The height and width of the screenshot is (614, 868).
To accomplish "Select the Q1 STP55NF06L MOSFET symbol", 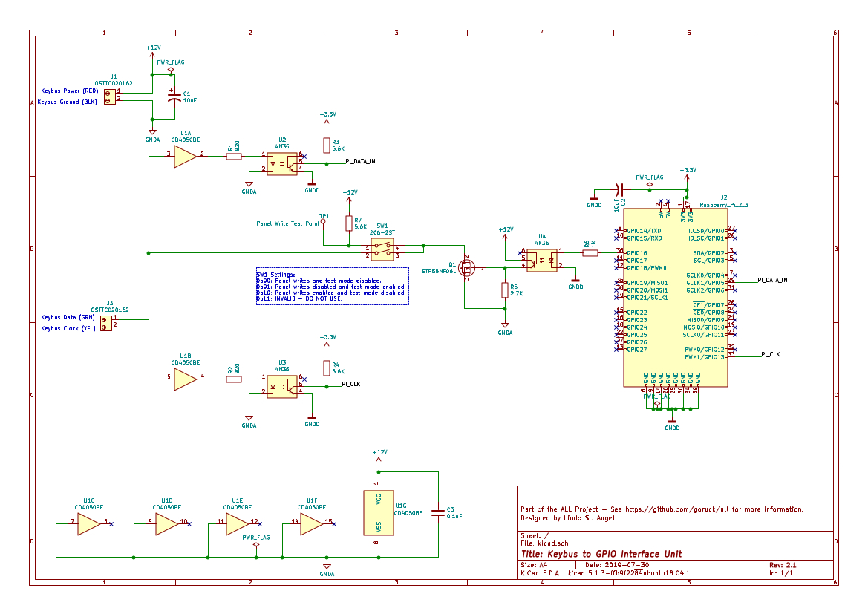I will (466, 269).
